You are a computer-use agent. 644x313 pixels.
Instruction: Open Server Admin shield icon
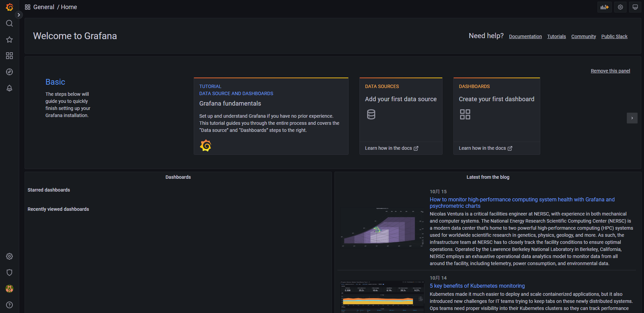click(9, 273)
